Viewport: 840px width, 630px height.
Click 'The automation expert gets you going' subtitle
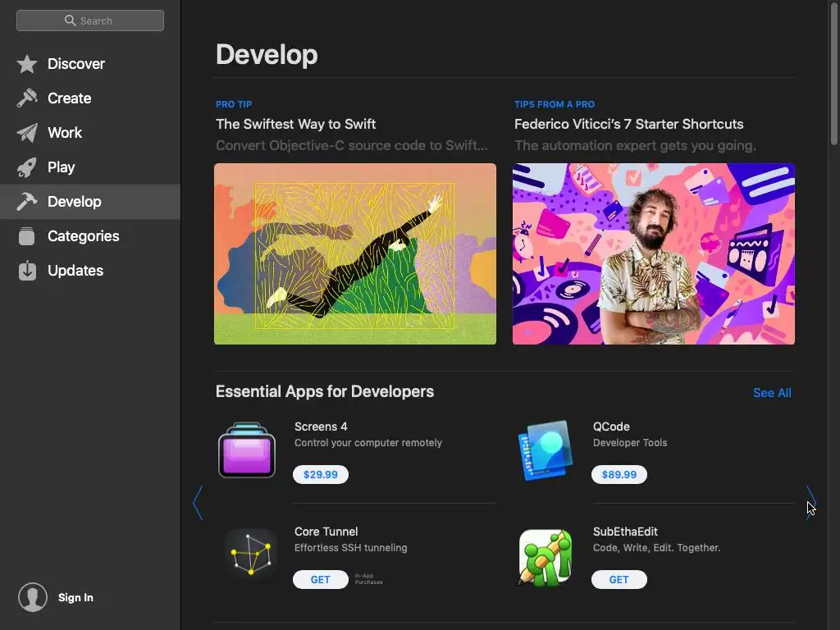coord(636,146)
